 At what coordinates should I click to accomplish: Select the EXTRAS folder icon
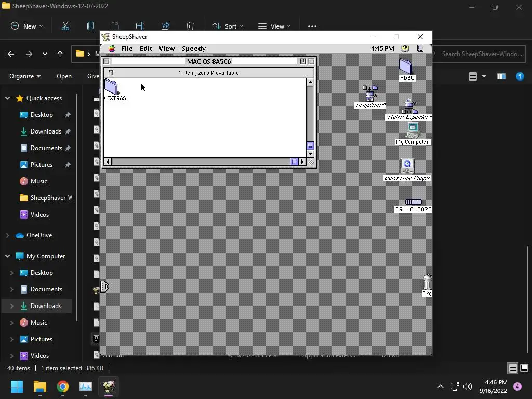coord(112,87)
